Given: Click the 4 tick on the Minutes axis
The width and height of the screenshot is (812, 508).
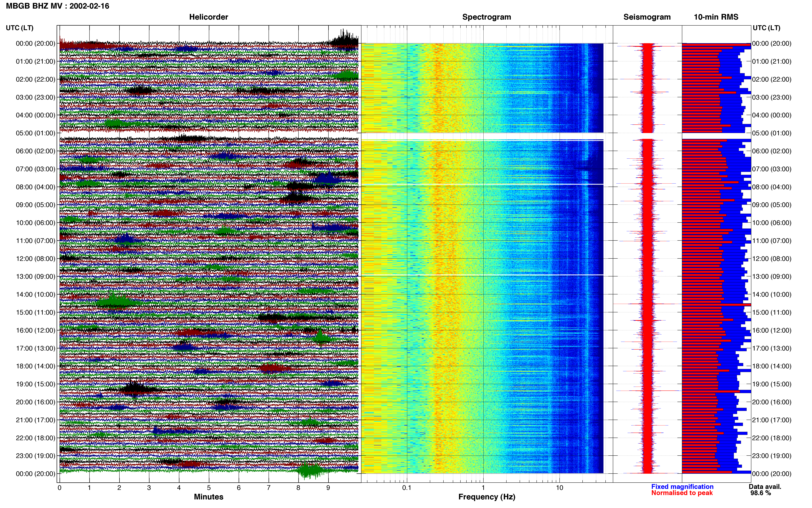Looking at the screenshot, I should click(x=179, y=487).
